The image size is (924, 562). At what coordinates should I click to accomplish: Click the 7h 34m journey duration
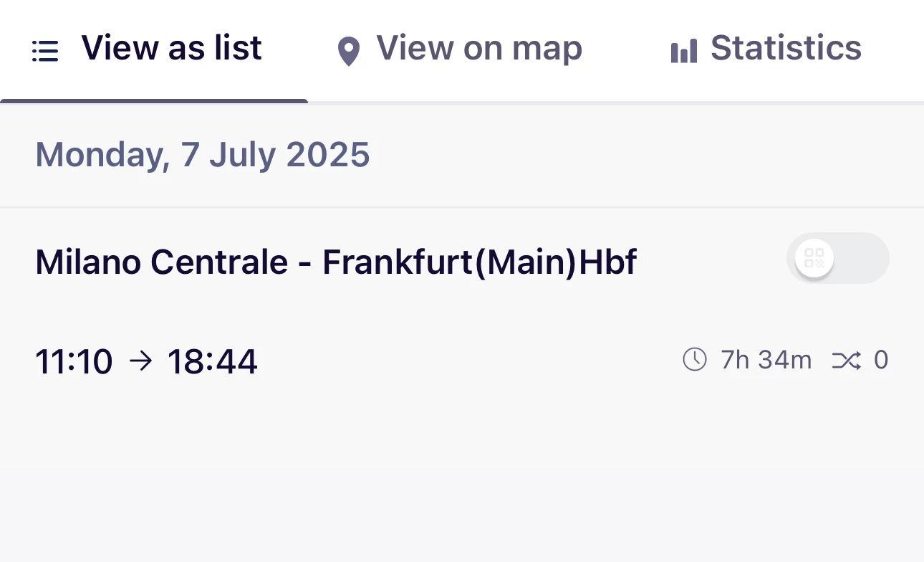click(766, 360)
